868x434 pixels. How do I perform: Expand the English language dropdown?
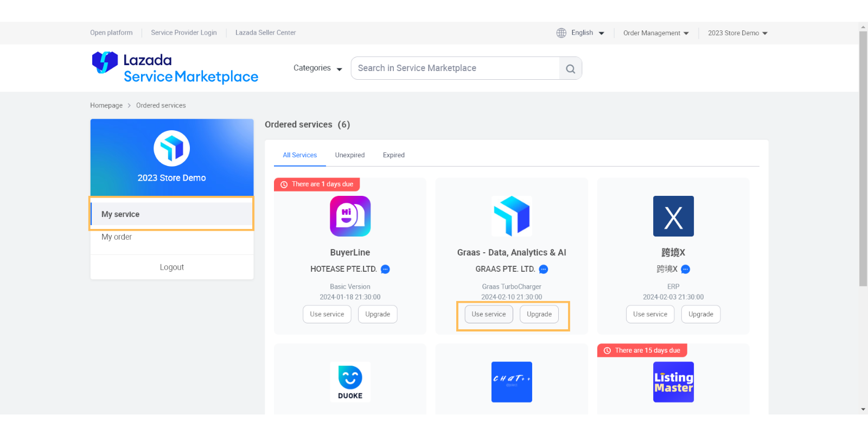[x=588, y=33]
